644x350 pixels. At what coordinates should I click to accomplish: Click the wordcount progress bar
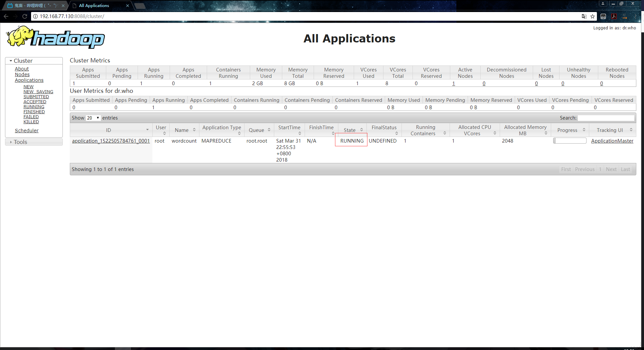point(570,141)
